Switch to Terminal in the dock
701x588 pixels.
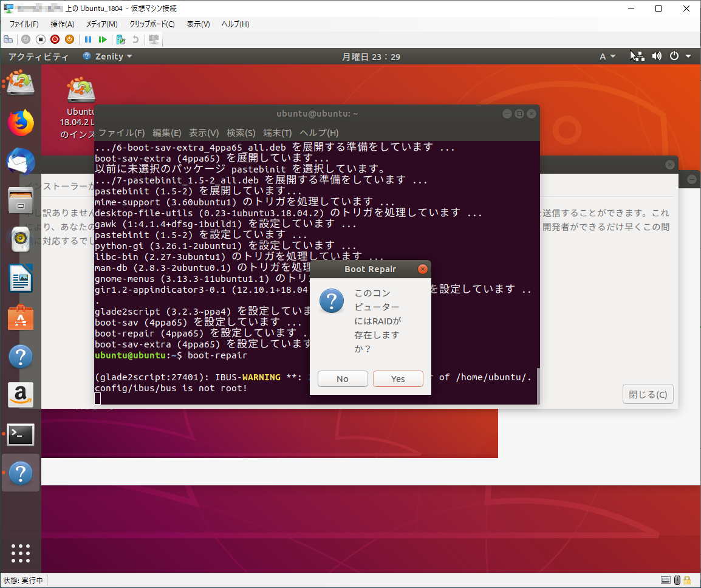click(21, 434)
